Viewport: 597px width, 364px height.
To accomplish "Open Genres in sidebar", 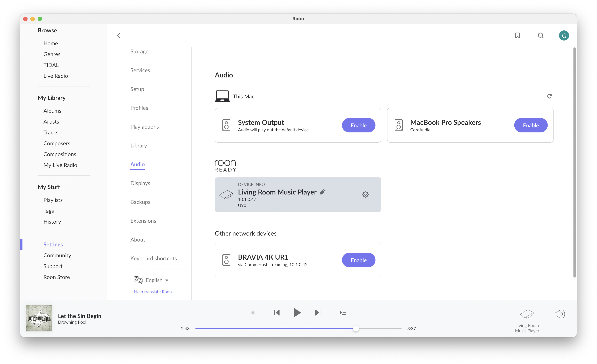I will tap(52, 54).
